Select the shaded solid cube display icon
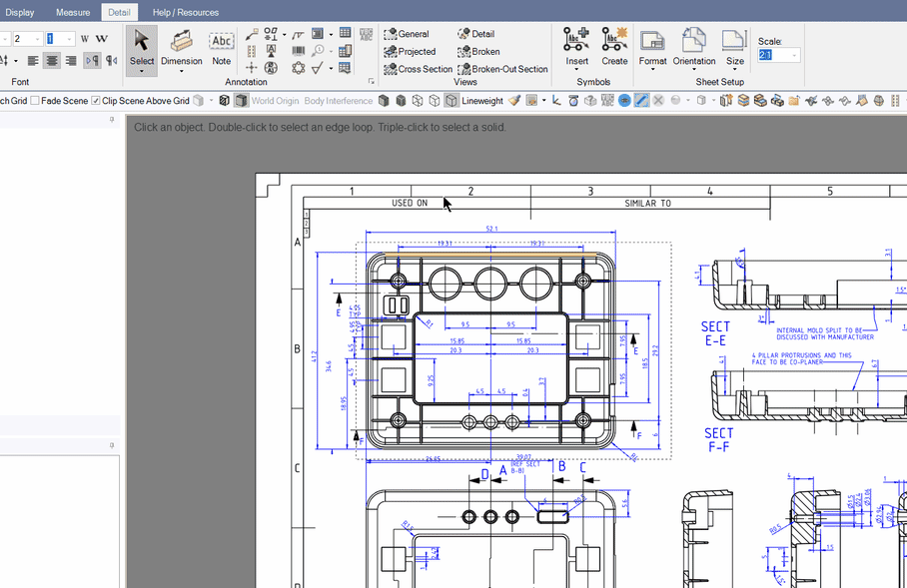Screen dimensions: 907x588 tap(384, 101)
